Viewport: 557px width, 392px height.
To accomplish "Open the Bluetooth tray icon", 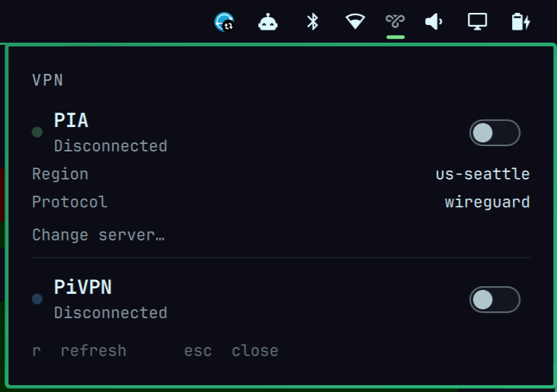I will (x=312, y=22).
